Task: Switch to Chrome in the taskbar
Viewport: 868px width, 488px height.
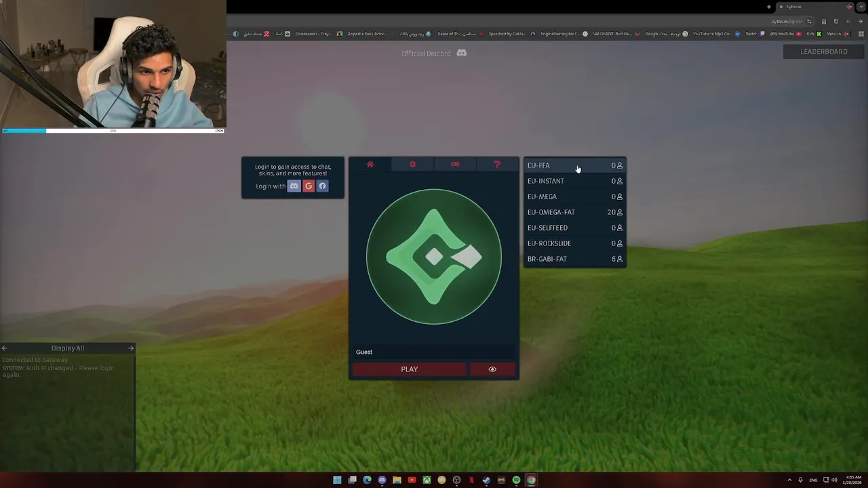Action: [531, 480]
